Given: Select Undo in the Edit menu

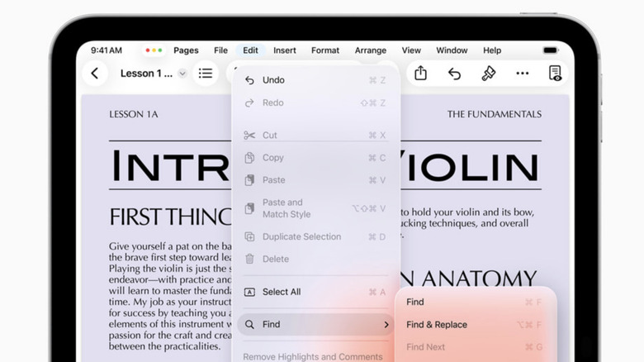Looking at the screenshot, I should [x=273, y=80].
